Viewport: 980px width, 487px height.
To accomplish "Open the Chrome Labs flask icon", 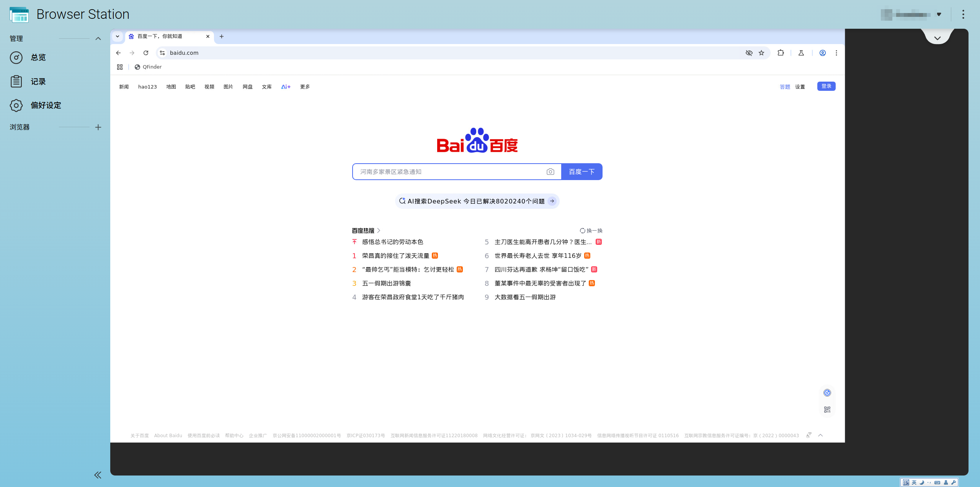I will click(801, 53).
